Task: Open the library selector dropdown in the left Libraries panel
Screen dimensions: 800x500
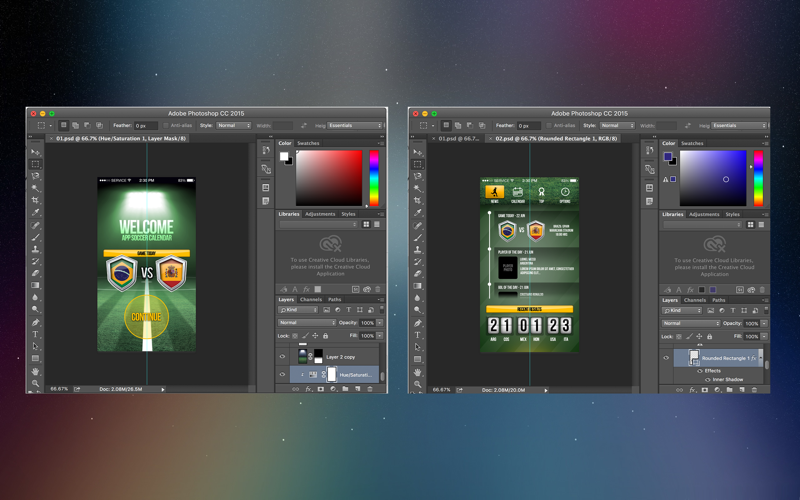Action: click(318, 224)
